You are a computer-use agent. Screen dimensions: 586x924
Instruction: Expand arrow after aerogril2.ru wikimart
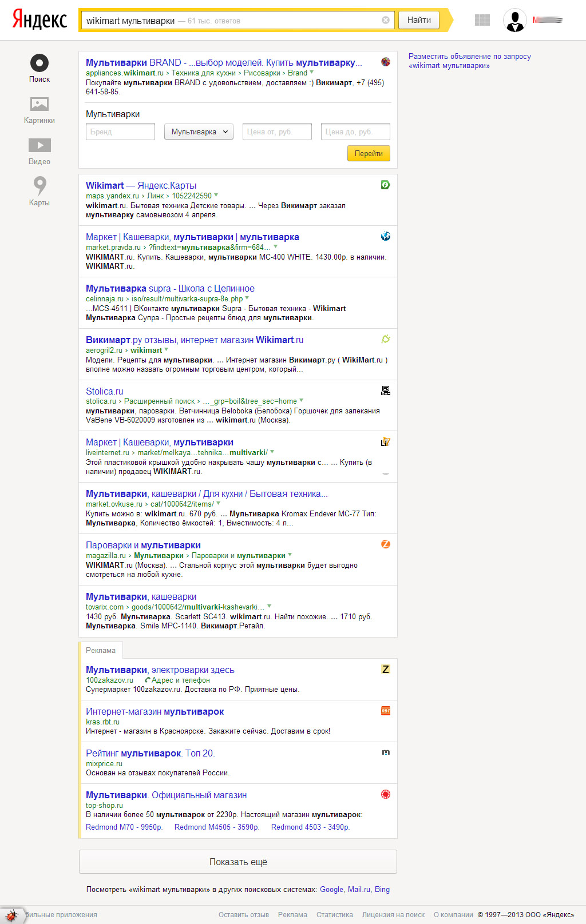click(x=167, y=350)
